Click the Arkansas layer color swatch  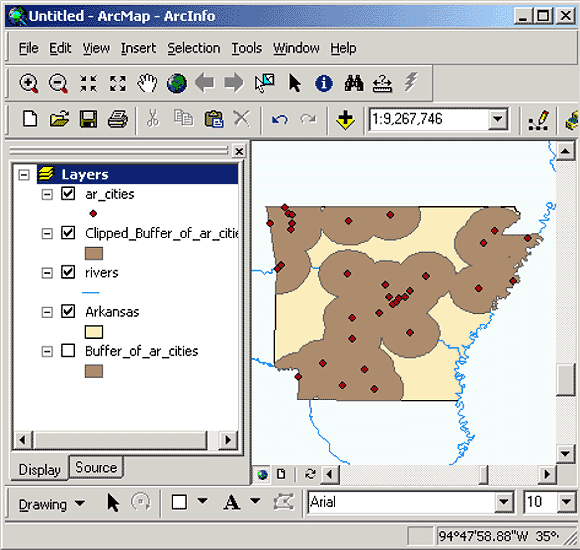[x=94, y=332]
